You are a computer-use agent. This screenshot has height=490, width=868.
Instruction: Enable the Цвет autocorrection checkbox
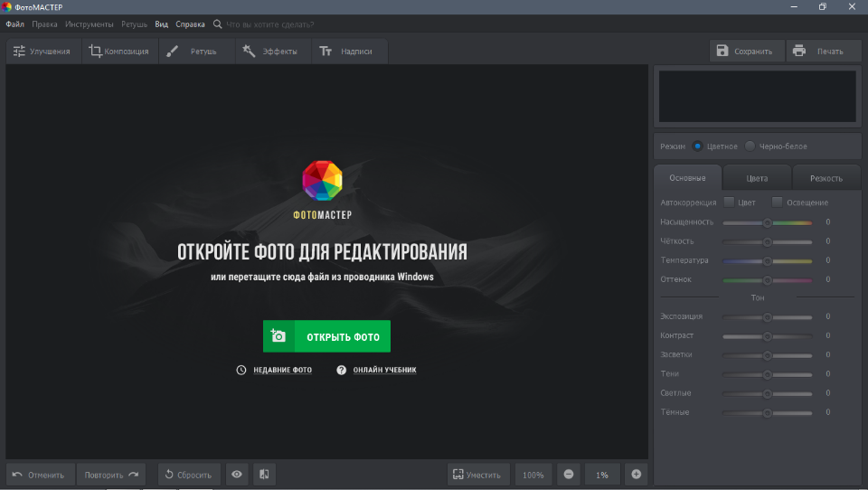[x=729, y=203]
